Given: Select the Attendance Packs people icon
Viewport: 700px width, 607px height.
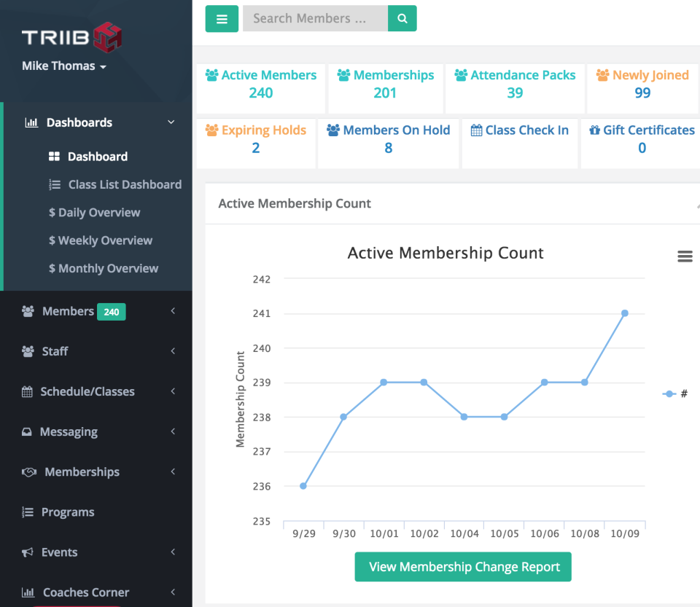Looking at the screenshot, I should pos(461,74).
